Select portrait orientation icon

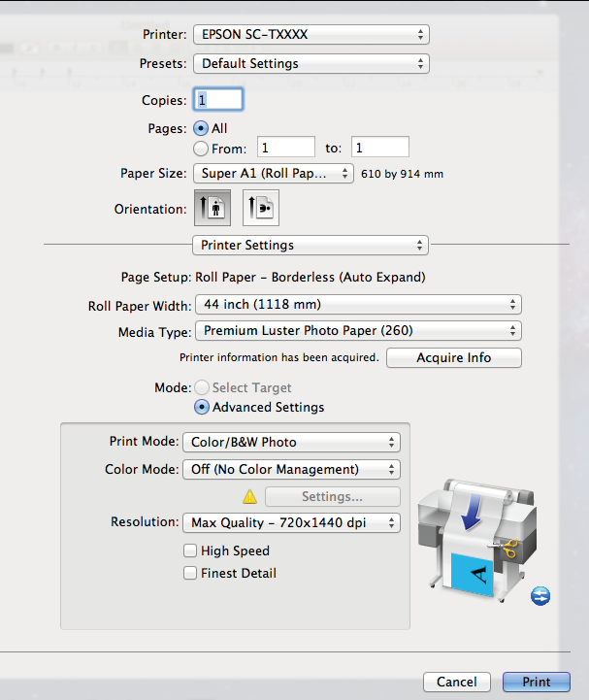coord(213,208)
